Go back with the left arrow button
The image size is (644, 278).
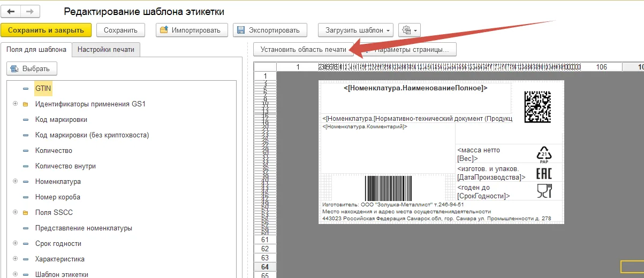tap(11, 11)
